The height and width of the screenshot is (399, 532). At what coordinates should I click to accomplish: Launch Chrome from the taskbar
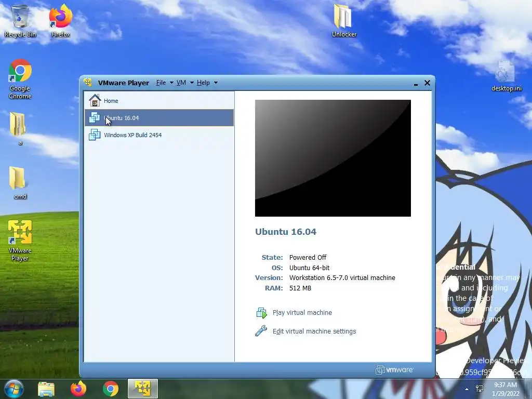coord(111,389)
